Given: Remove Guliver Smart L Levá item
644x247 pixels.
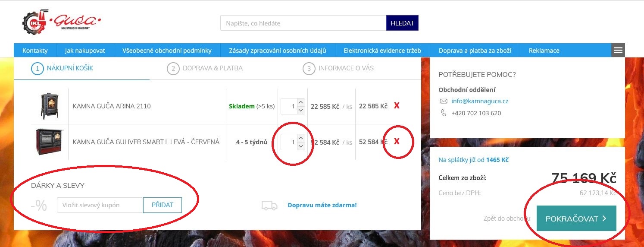Looking at the screenshot, I should point(397,142).
